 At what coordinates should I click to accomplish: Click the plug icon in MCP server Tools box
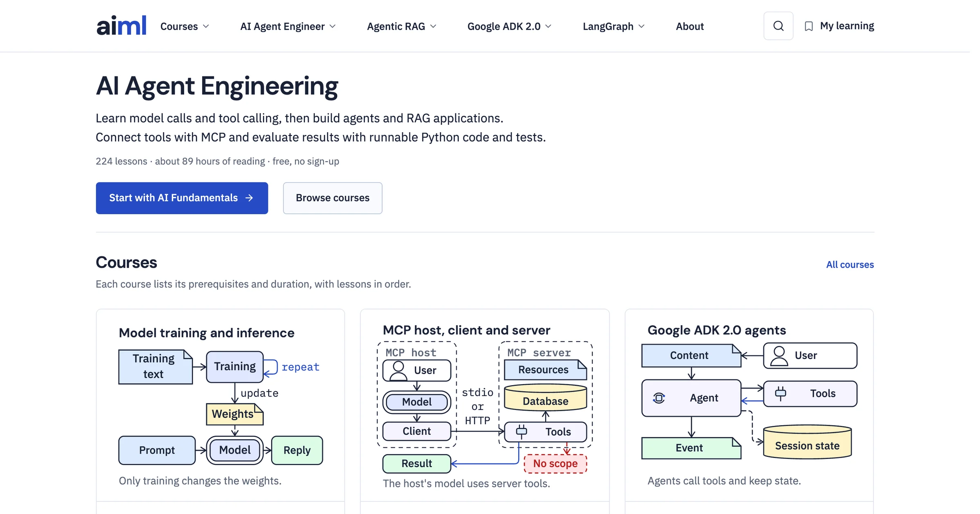521,431
